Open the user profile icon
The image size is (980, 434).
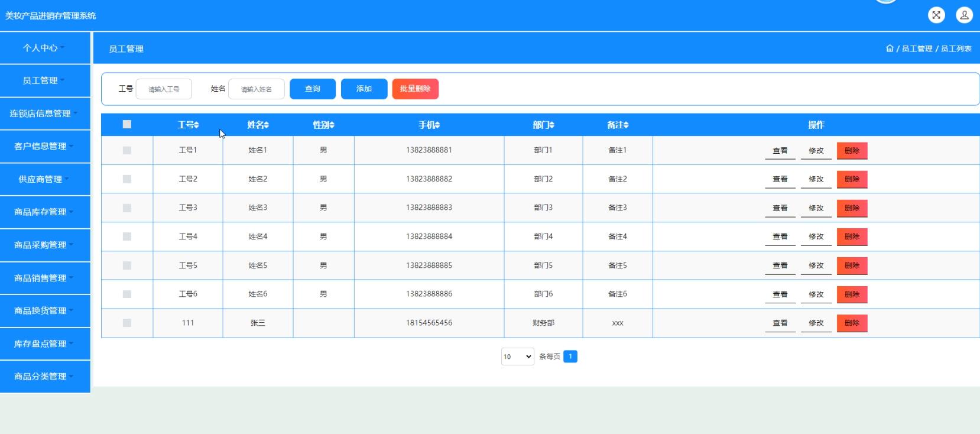tap(964, 15)
